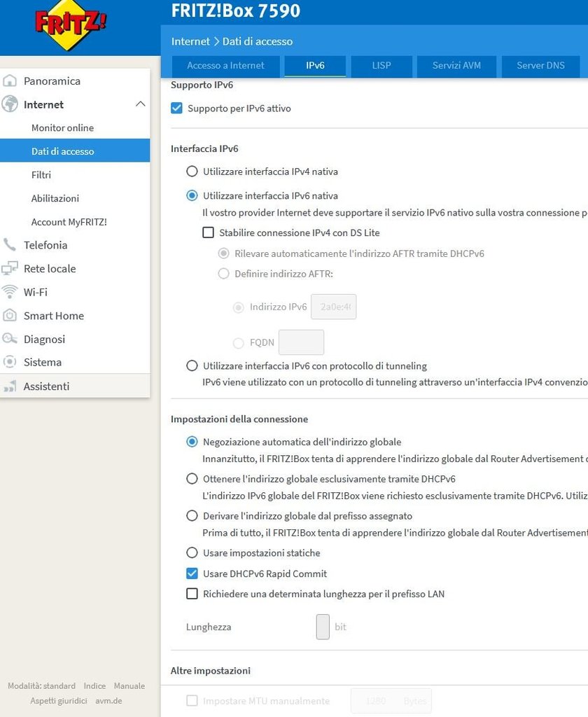
Task: Click the Internet breadcrumb link
Action: (x=190, y=41)
